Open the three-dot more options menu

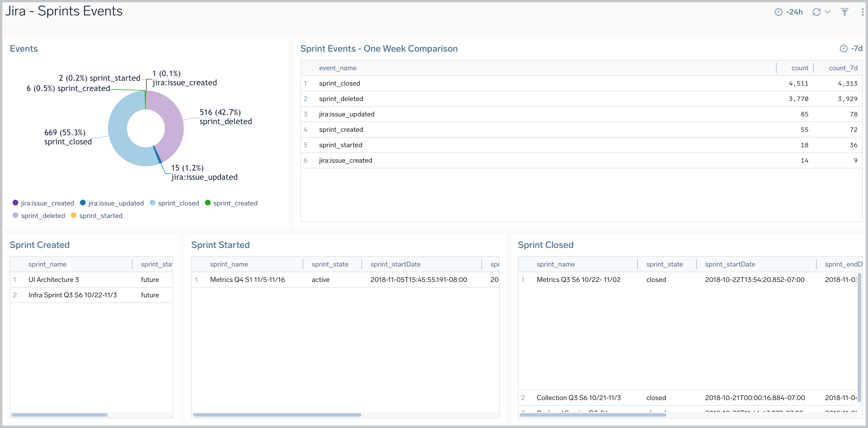point(863,12)
